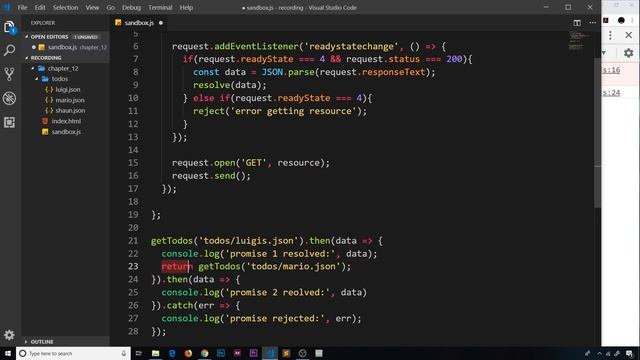Open Premiere Pro from the taskbar
Screen dimensions: 640x360
pyautogui.click(x=253, y=353)
